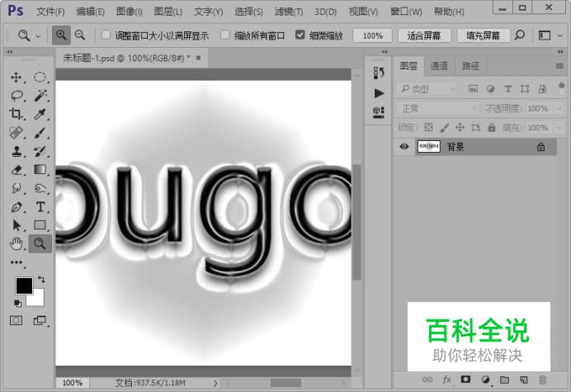Toggle pixel layer filter icon
Viewport: 571px width, 392px height.
[473, 88]
